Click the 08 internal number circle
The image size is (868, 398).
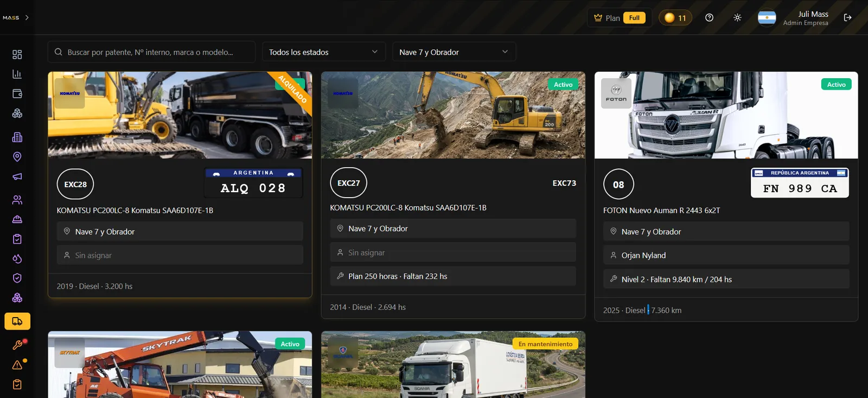pos(618,185)
